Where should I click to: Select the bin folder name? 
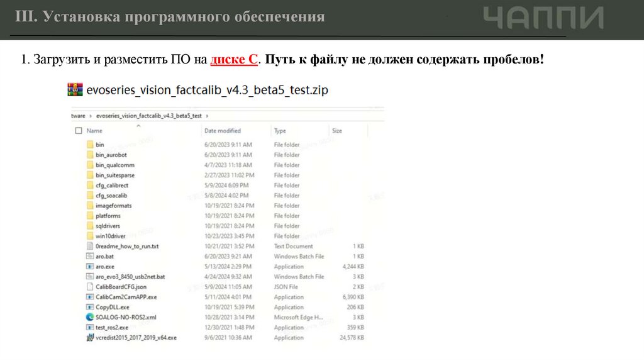pyautogui.click(x=100, y=145)
